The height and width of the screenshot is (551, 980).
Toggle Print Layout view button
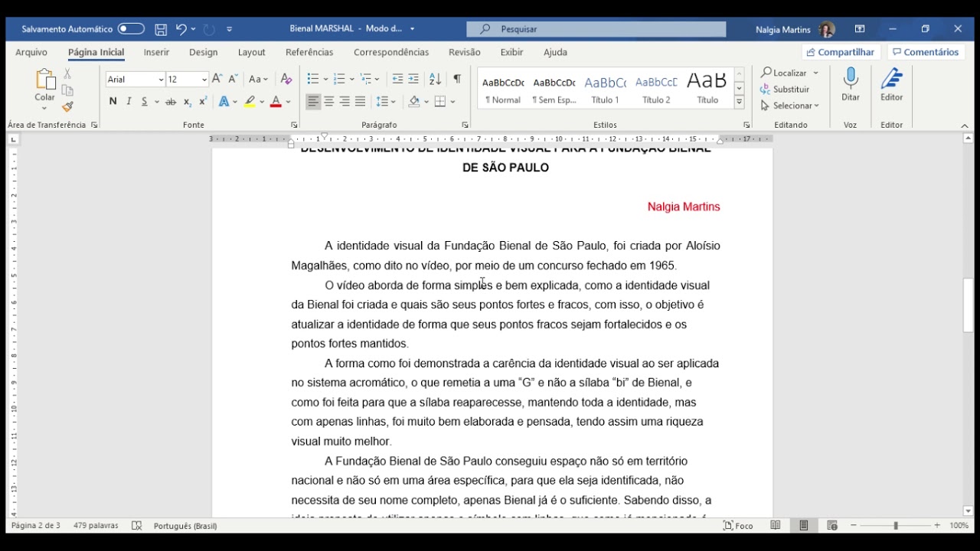[x=804, y=526]
